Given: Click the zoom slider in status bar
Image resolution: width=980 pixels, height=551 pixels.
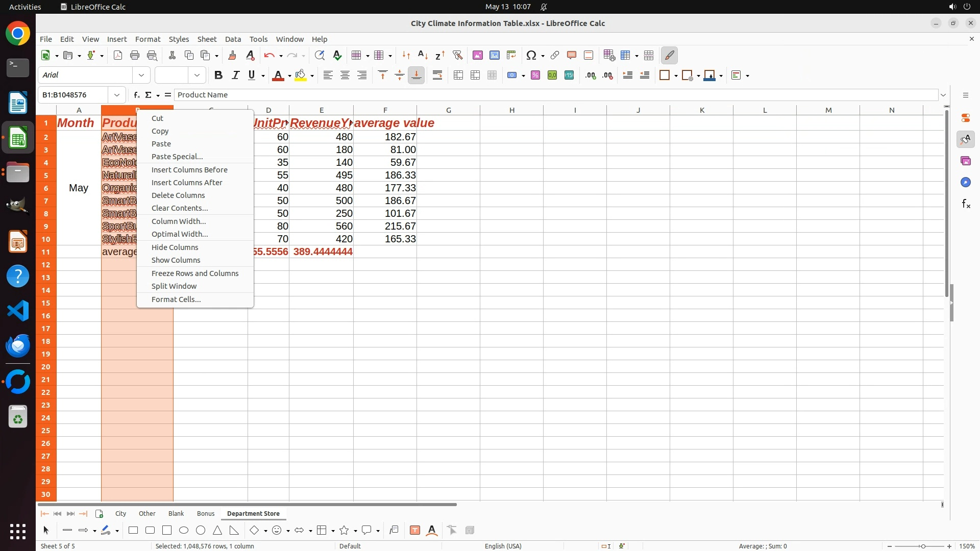Looking at the screenshot, I should click(922, 546).
